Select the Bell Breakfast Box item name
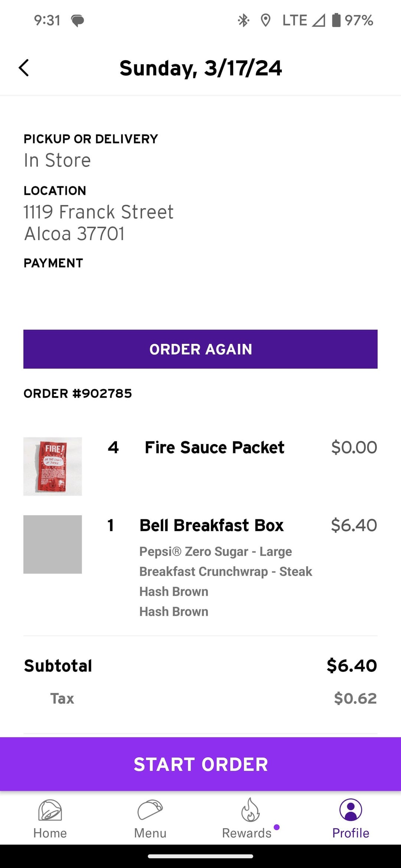 pos(211,525)
